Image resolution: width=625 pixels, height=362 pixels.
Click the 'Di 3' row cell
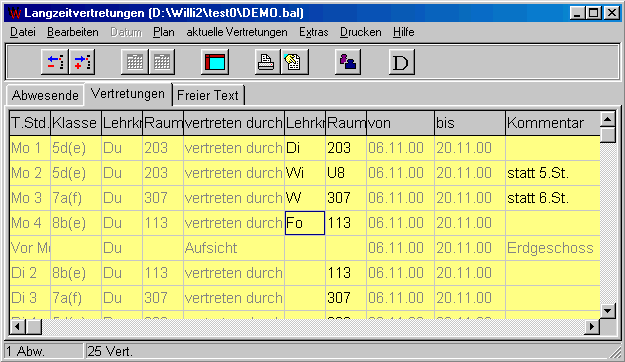coord(30,298)
